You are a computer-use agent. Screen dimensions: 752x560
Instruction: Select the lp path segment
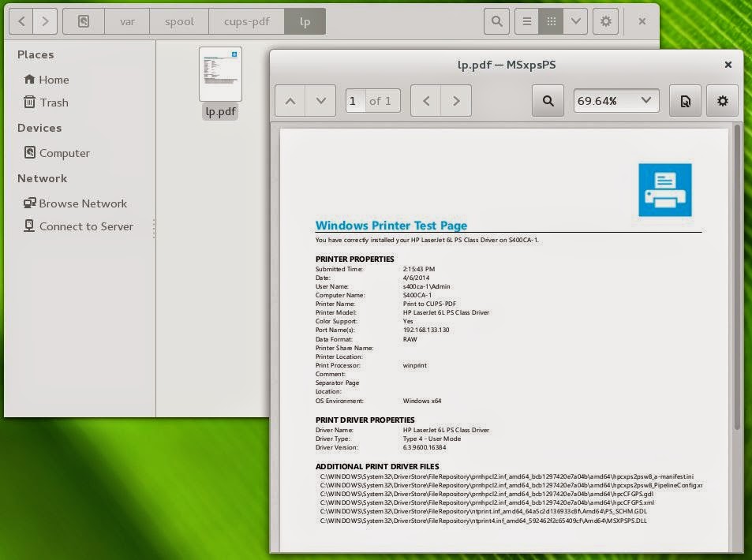[x=305, y=21]
